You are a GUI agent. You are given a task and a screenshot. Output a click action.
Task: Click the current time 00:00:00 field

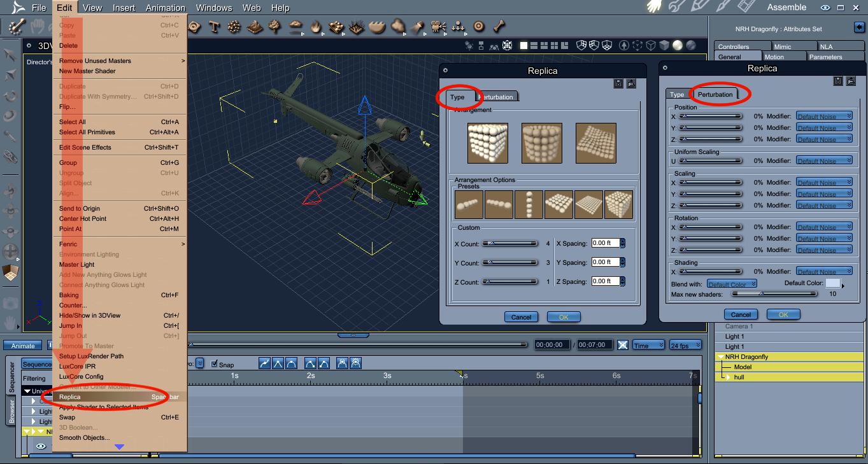click(551, 345)
